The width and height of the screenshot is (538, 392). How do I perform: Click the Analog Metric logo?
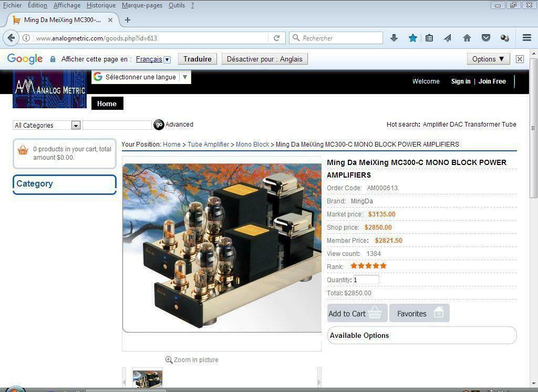tap(50, 89)
